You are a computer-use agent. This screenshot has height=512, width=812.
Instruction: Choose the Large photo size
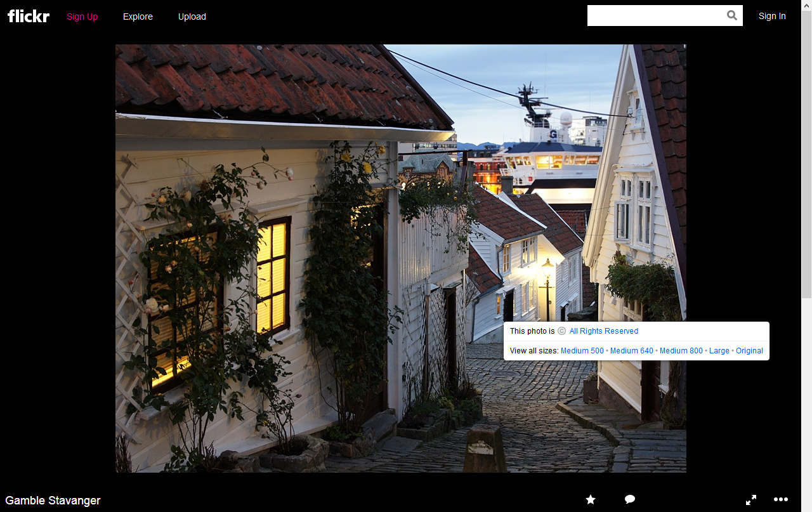pos(719,351)
